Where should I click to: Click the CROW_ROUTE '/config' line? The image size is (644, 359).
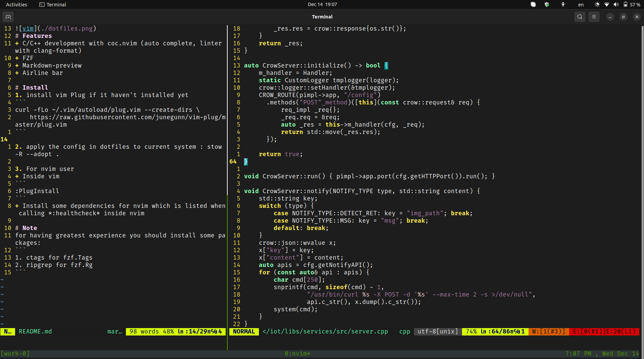click(x=320, y=95)
